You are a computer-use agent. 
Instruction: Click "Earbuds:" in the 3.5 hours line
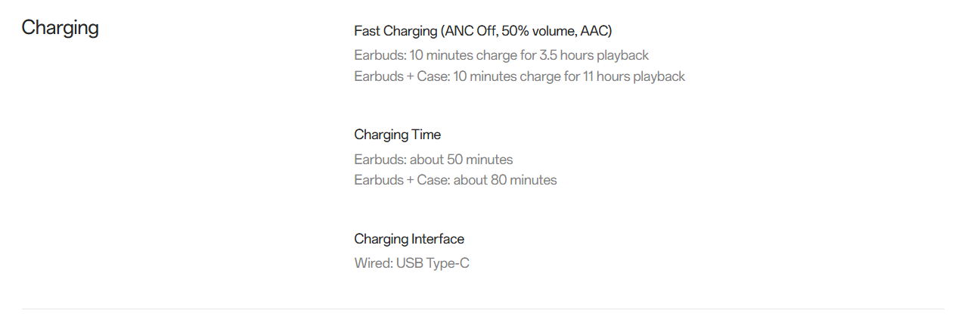tap(378, 55)
